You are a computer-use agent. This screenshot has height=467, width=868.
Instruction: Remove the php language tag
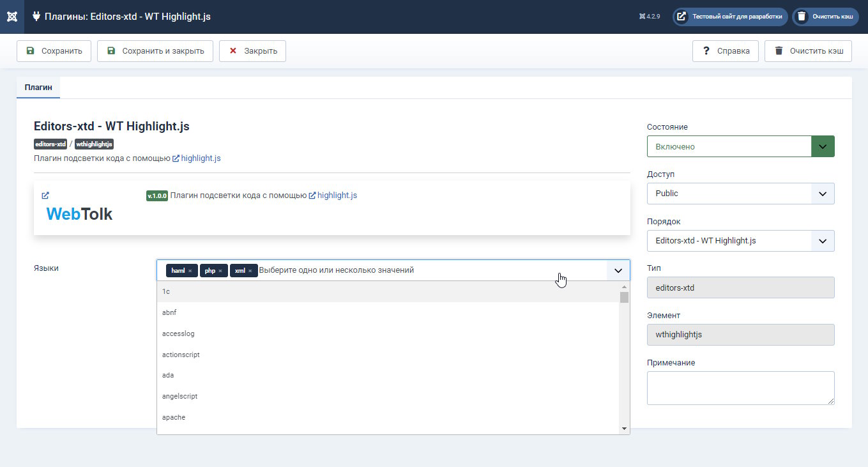[x=220, y=271]
